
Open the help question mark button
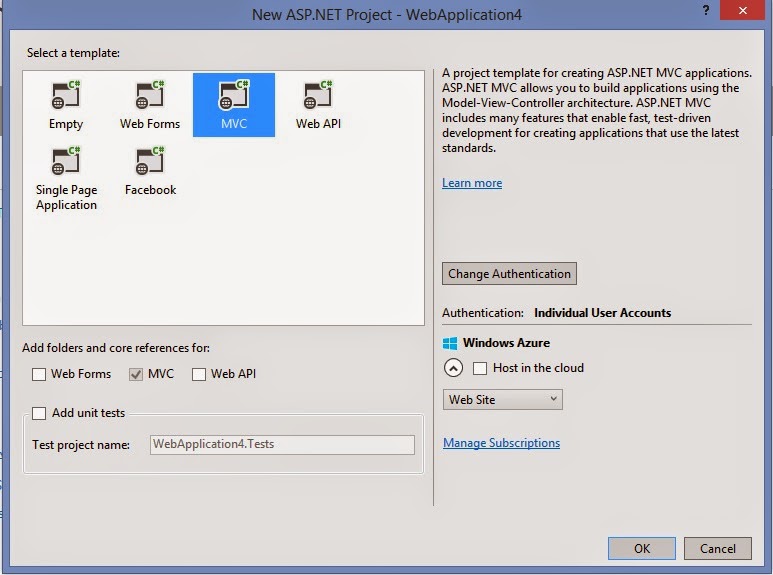click(706, 10)
